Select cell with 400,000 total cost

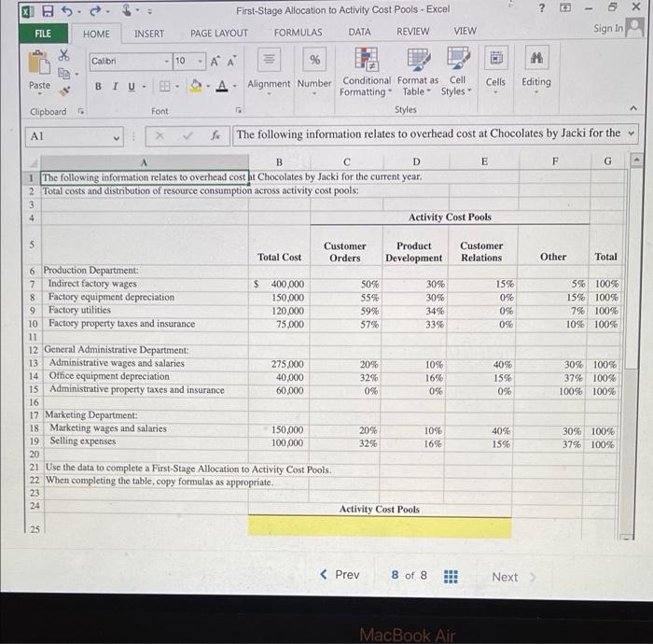279,284
